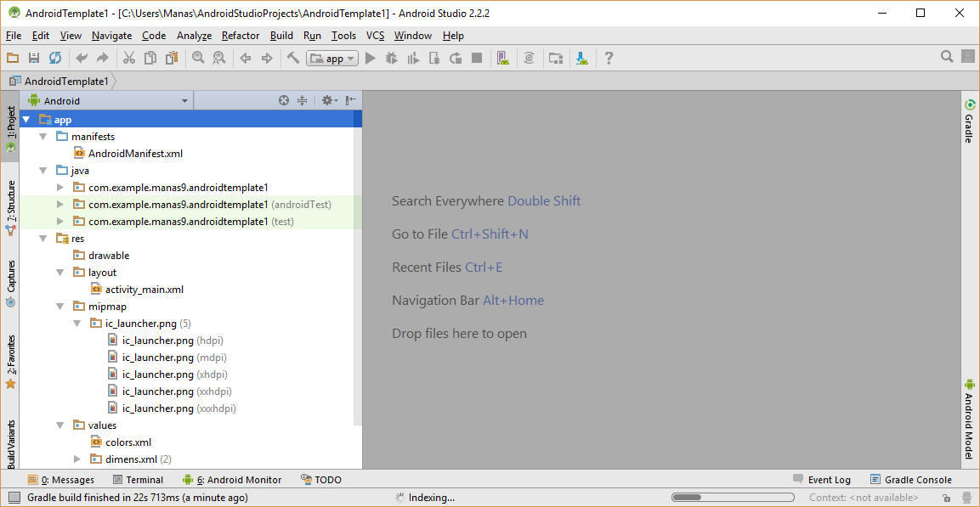The width and height of the screenshot is (980, 507).
Task: Click the Redo arrow icon
Action: 103,58
